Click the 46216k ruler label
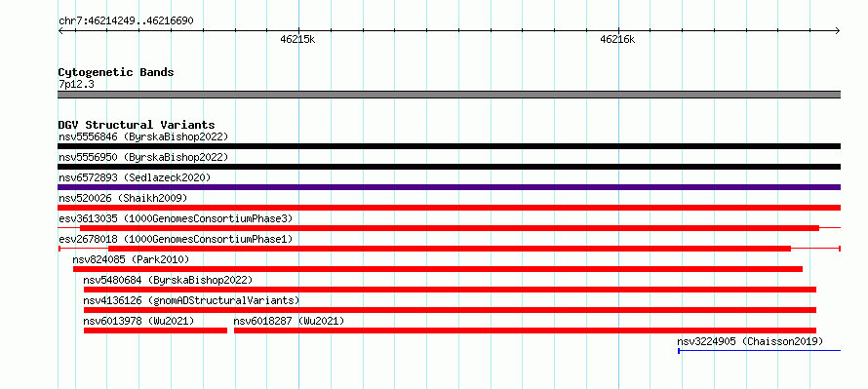The width and height of the screenshot is (868, 389). 617,39
